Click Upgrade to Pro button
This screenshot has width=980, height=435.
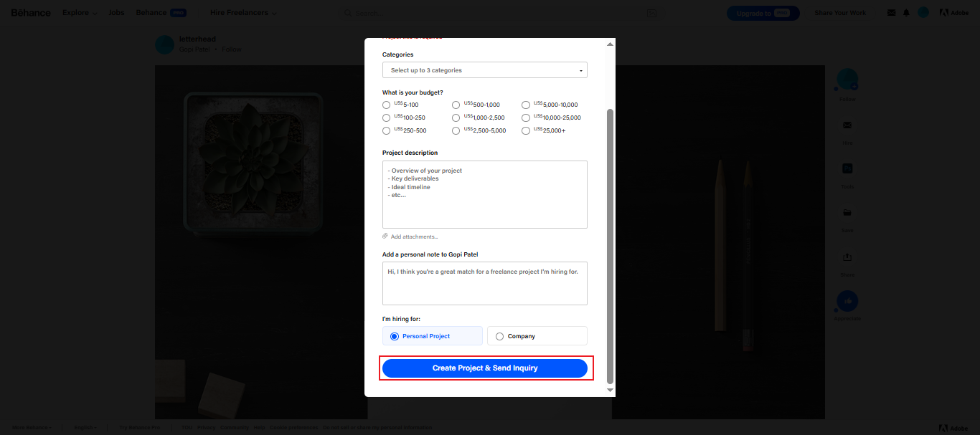point(763,13)
